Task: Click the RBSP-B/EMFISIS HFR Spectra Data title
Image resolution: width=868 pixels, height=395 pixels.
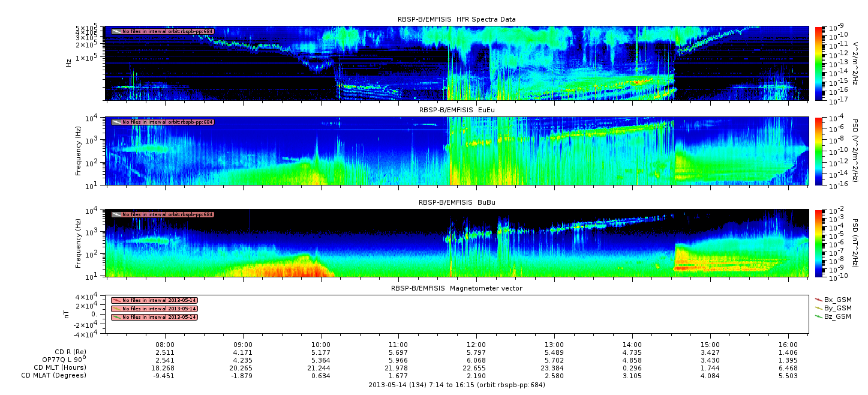Action: [x=456, y=19]
